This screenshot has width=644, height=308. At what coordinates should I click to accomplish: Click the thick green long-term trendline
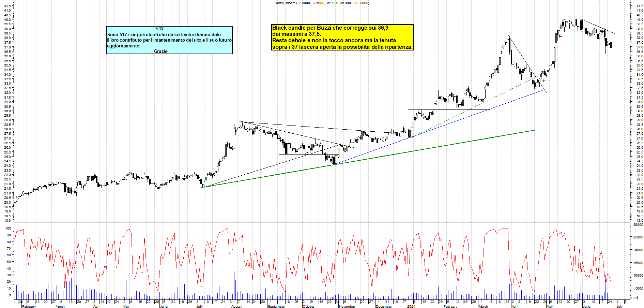(368, 159)
